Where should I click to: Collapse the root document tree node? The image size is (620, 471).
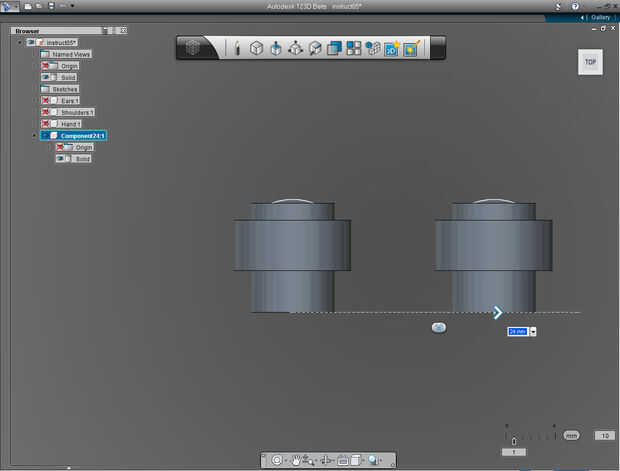point(20,42)
